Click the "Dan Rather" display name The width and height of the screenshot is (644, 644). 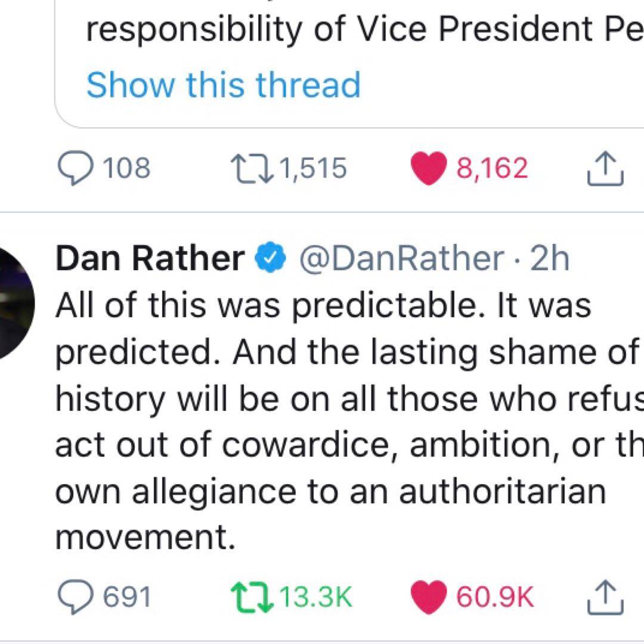click(x=150, y=259)
